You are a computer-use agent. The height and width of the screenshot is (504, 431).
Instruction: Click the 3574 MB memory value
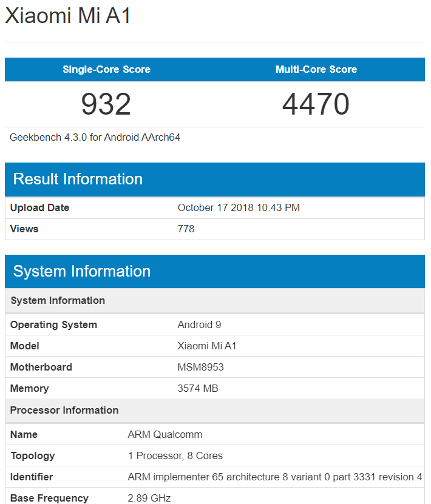pos(198,388)
